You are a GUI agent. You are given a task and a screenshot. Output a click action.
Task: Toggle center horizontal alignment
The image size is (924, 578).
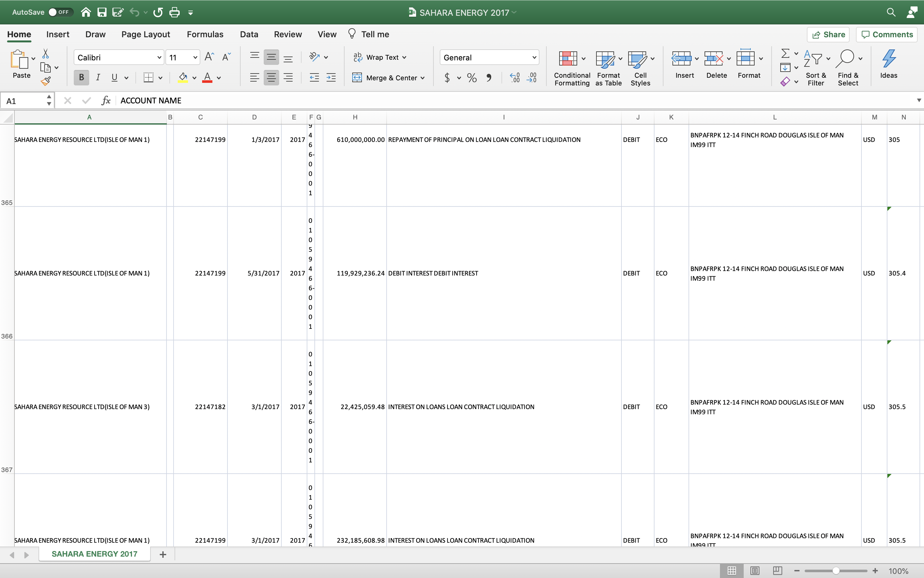pos(271,78)
